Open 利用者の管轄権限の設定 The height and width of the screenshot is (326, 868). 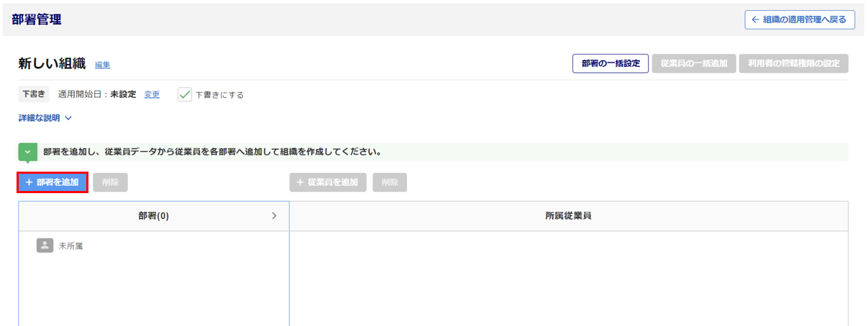(x=794, y=63)
